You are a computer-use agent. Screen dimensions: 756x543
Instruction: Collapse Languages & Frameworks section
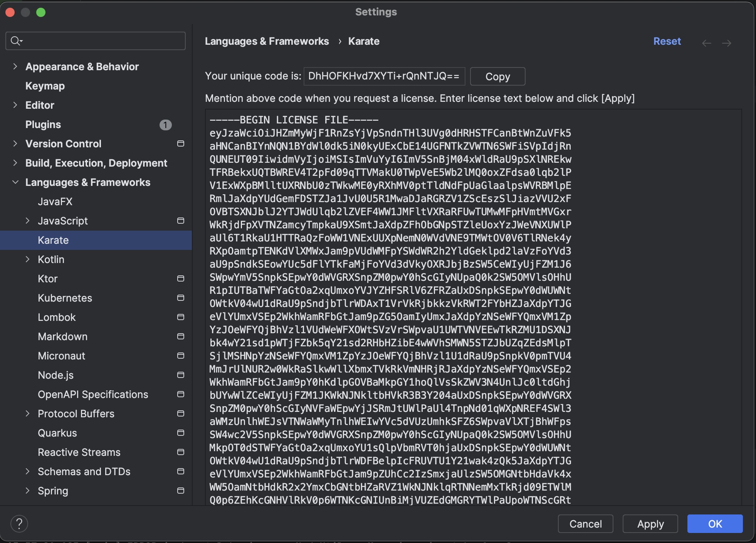15,182
